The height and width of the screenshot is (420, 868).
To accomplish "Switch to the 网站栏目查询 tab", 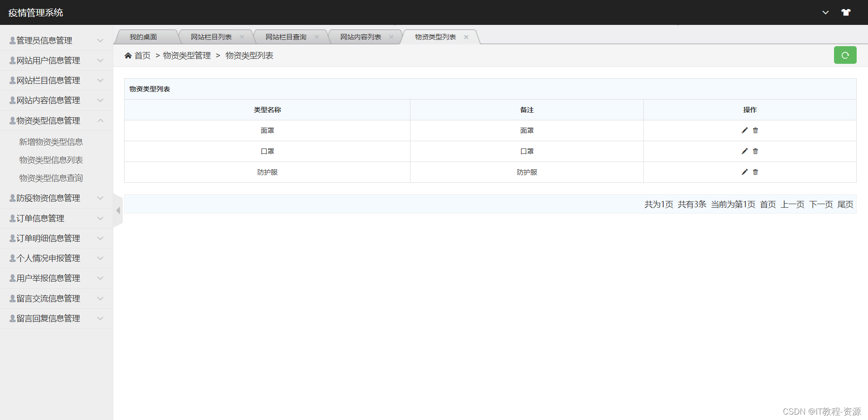I will [286, 37].
